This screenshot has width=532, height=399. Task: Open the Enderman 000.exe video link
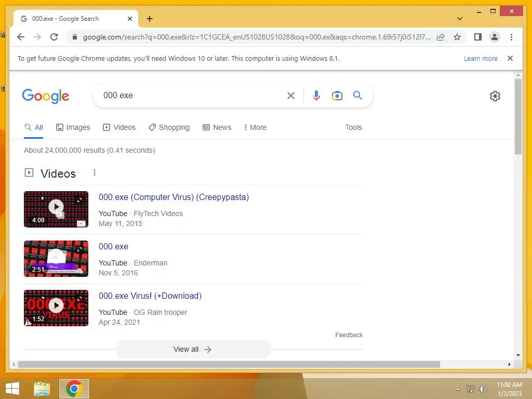(113, 246)
